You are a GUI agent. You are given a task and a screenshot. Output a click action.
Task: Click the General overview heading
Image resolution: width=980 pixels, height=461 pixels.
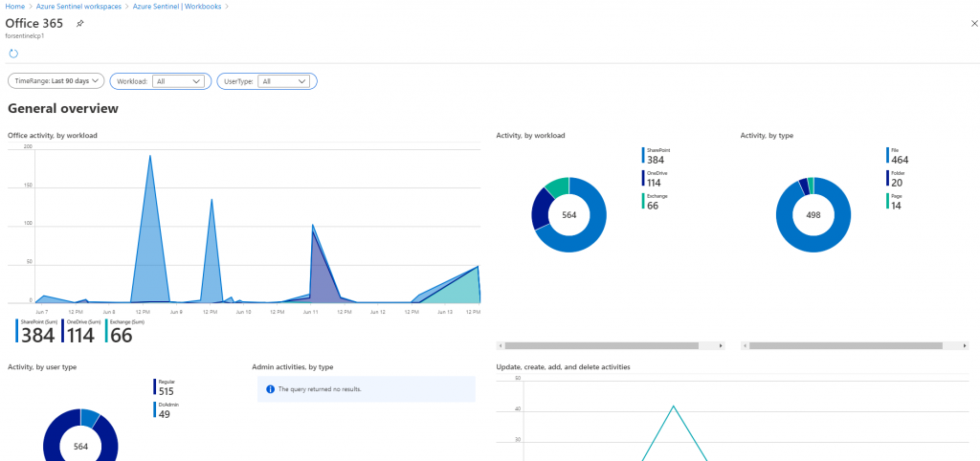click(x=62, y=109)
